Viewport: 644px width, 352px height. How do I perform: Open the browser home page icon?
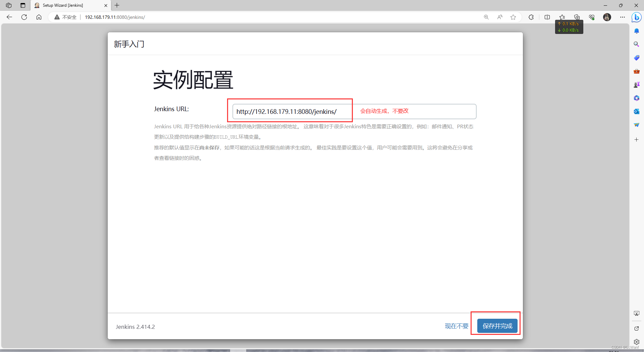pyautogui.click(x=39, y=17)
